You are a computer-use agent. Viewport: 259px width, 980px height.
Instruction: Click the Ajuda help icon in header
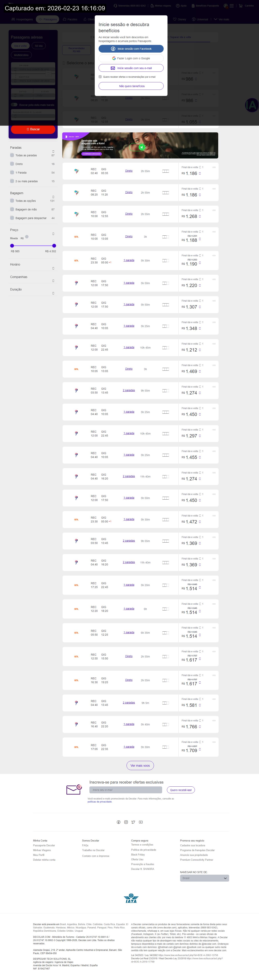click(x=178, y=6)
